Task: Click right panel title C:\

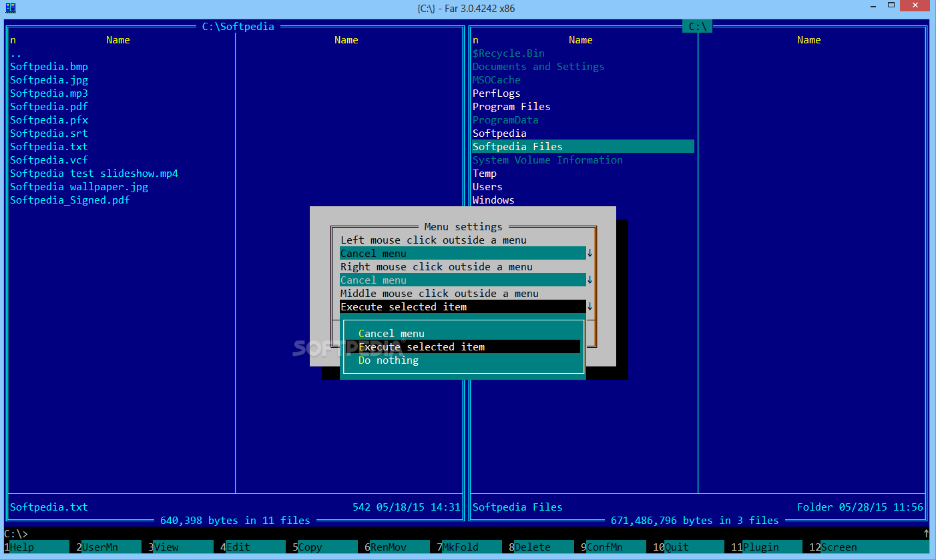Action: click(x=698, y=27)
